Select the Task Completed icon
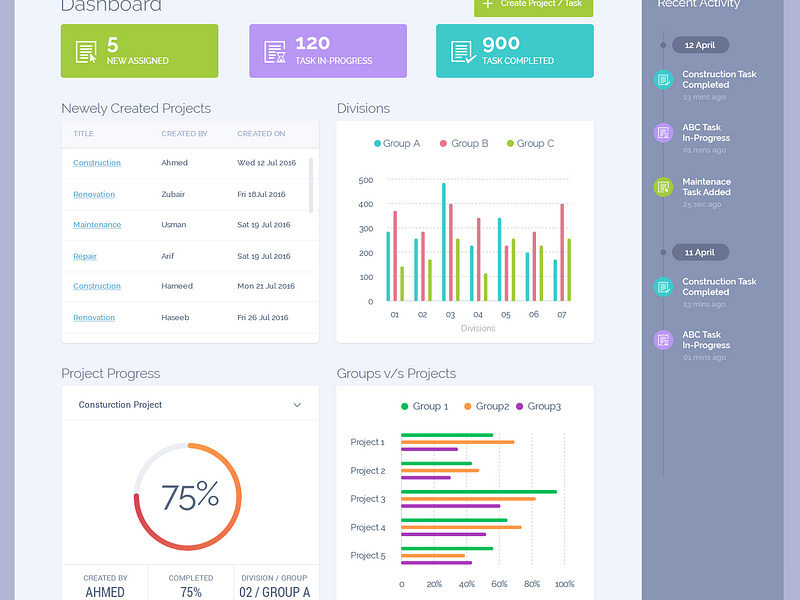This screenshot has height=600, width=800. click(460, 50)
